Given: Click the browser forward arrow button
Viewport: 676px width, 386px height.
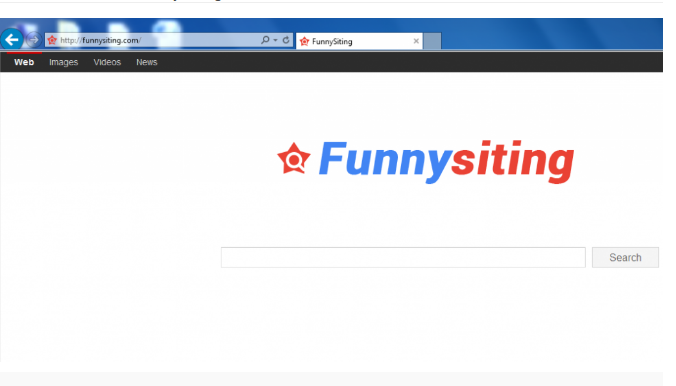Looking at the screenshot, I should click(33, 40).
